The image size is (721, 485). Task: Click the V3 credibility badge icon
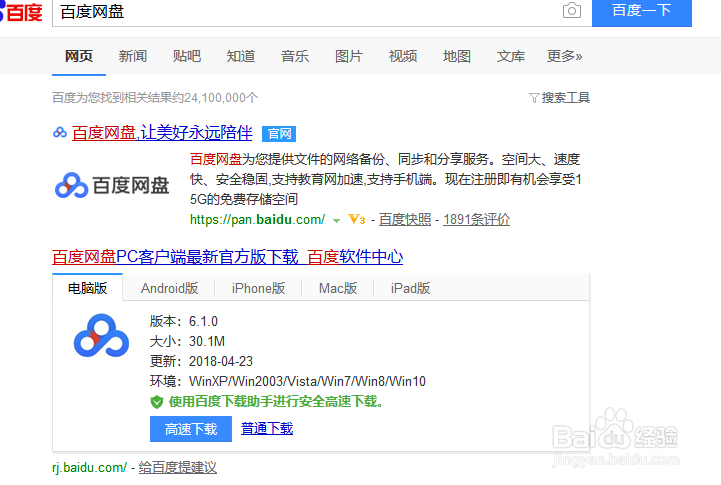[356, 219]
